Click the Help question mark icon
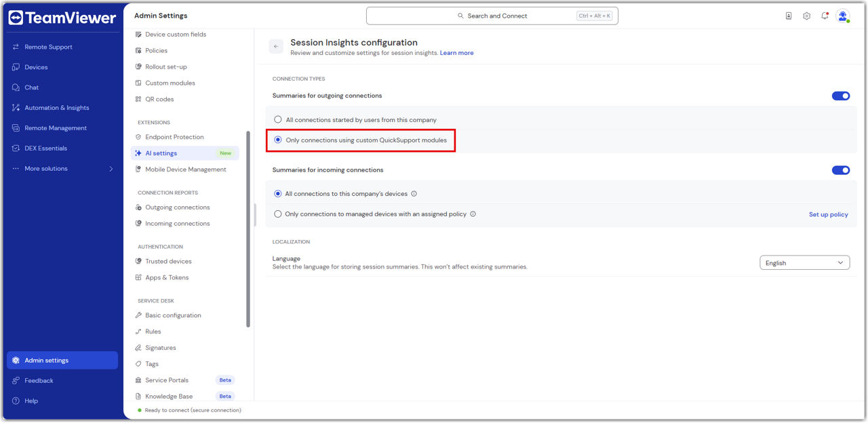This screenshot has width=868, height=423. point(16,401)
